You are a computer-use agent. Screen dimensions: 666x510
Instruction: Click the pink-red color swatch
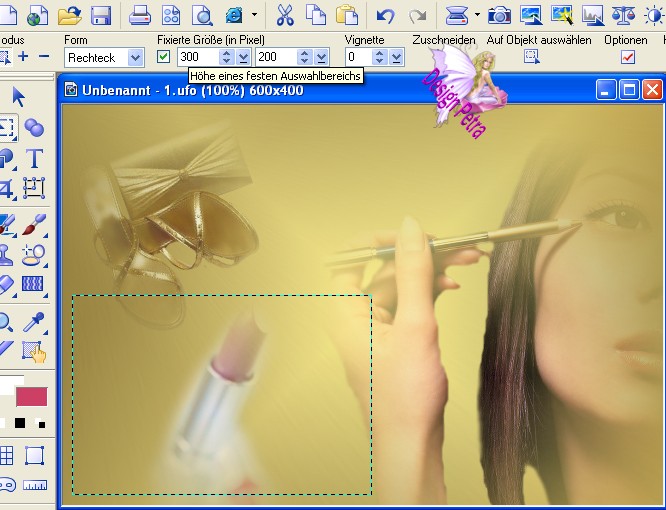(31, 397)
